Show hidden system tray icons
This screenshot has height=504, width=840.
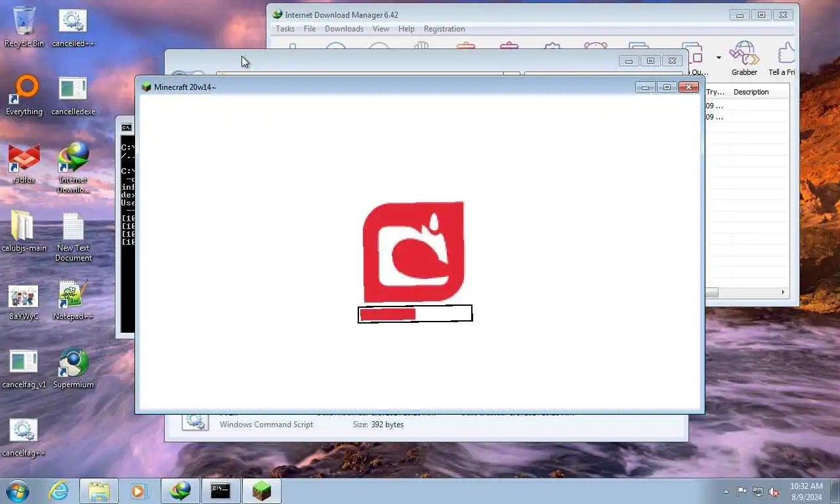click(x=726, y=492)
